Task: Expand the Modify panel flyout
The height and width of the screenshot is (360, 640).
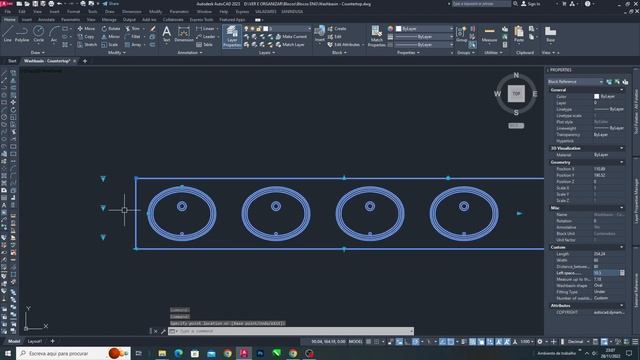Action: coord(117,53)
